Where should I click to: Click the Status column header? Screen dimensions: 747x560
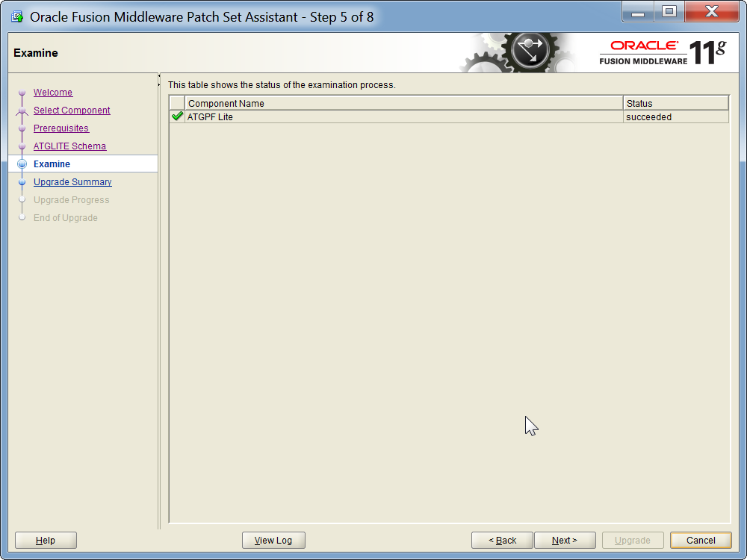click(x=676, y=103)
